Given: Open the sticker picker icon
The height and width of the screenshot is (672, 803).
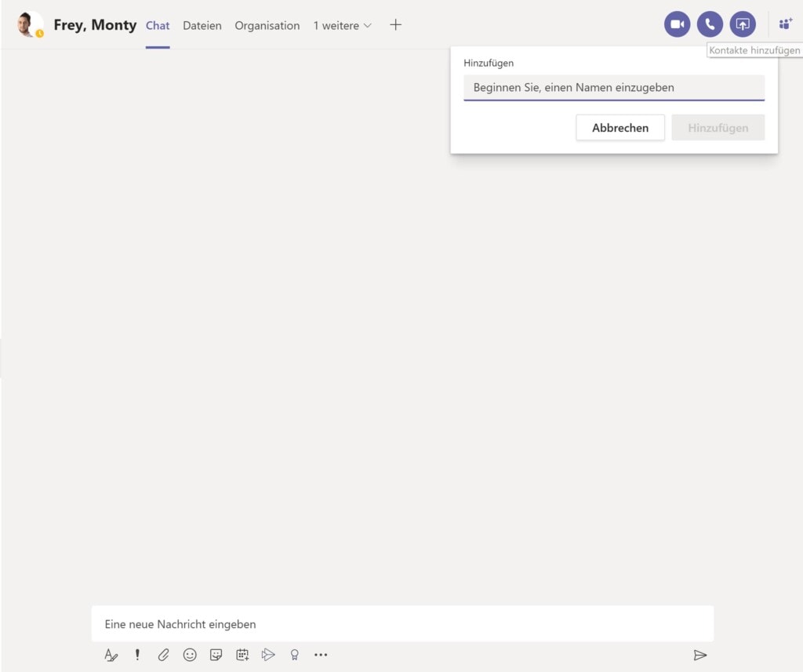Looking at the screenshot, I should point(216,655).
